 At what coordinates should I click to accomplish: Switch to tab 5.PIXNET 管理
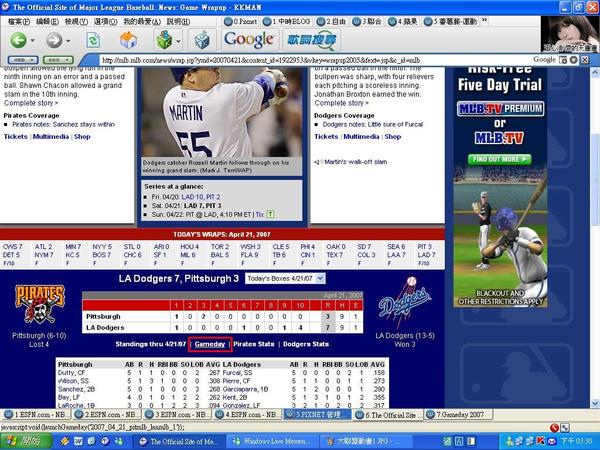[317, 415]
